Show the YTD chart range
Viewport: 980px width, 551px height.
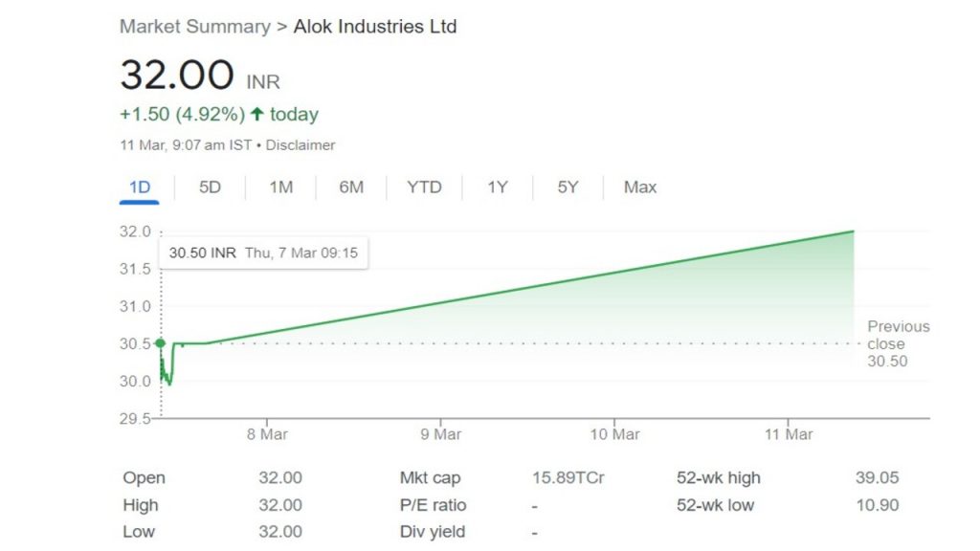(424, 187)
